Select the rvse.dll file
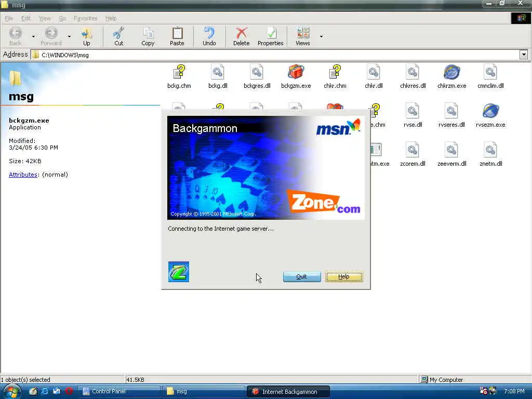The width and height of the screenshot is (532, 399). (x=413, y=116)
